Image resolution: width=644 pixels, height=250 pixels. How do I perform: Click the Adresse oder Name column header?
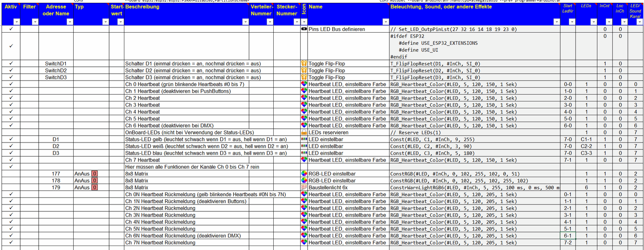56,10
